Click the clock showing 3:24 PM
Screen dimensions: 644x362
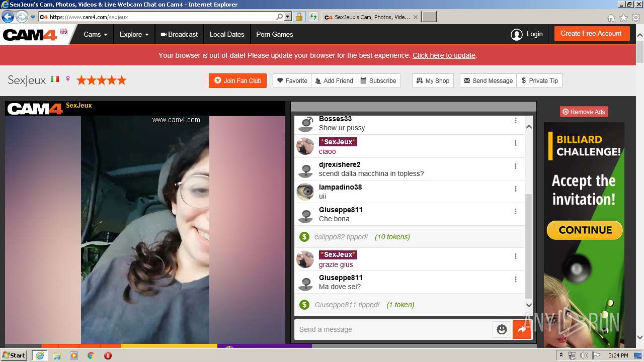pyautogui.click(x=618, y=355)
